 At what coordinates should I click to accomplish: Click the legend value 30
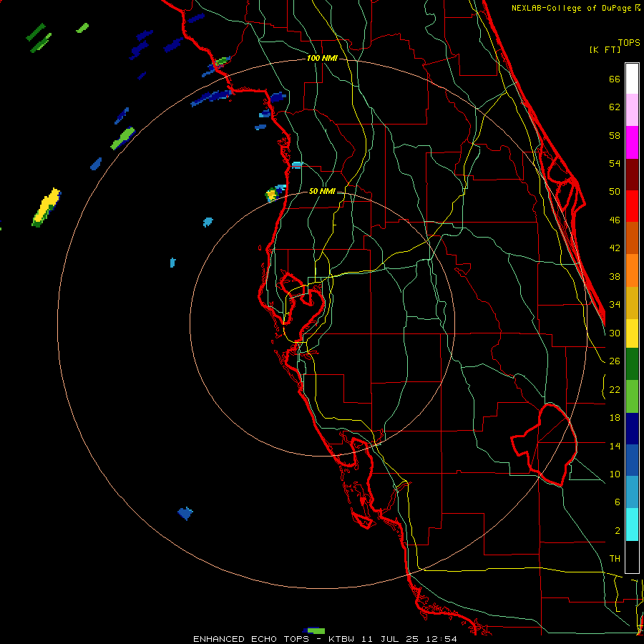click(x=615, y=333)
